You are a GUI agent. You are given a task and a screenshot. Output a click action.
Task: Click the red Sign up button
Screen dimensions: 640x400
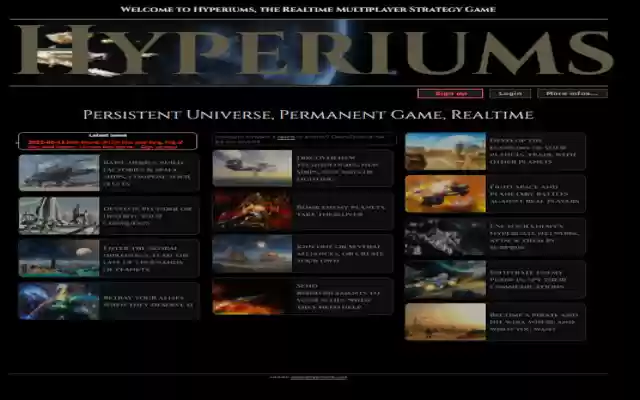450,93
